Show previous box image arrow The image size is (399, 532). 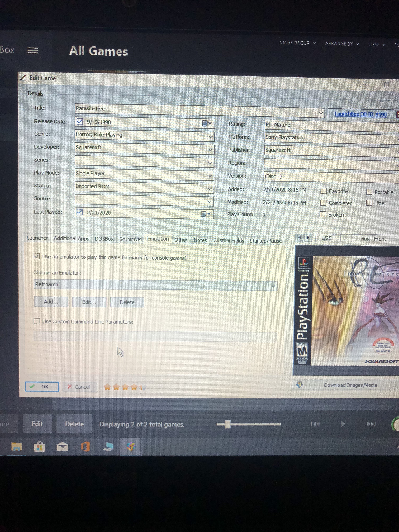(299, 238)
